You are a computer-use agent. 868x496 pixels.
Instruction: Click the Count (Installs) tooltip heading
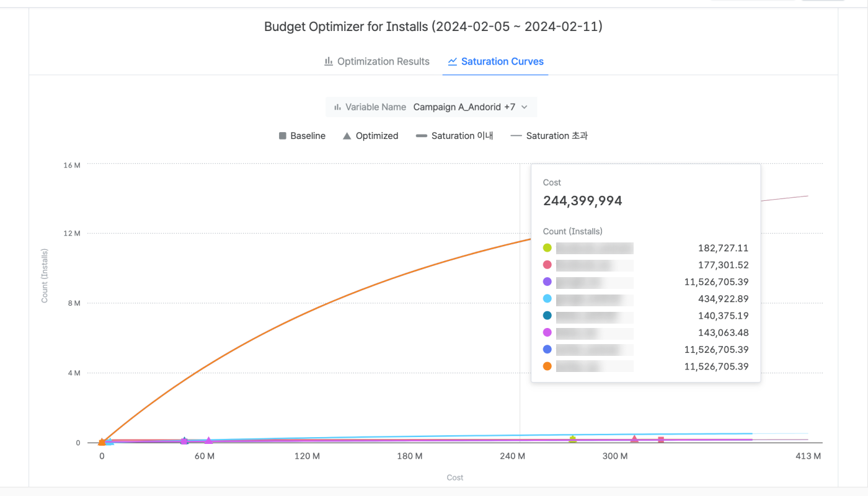tap(573, 231)
